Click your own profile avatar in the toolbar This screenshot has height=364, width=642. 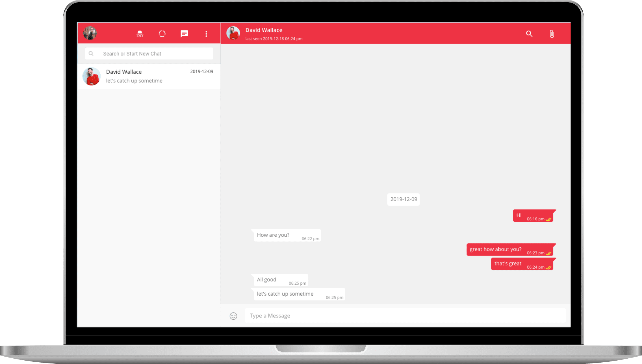(x=90, y=33)
